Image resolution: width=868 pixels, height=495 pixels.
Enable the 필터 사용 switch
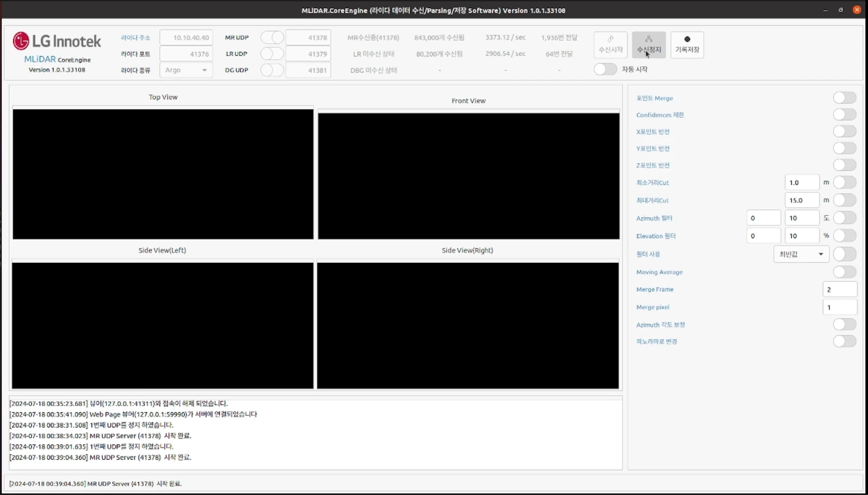point(844,254)
